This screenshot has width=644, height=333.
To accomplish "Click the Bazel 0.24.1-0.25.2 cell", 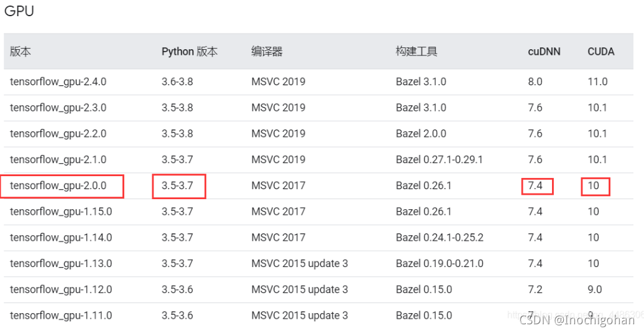I will click(x=439, y=237).
